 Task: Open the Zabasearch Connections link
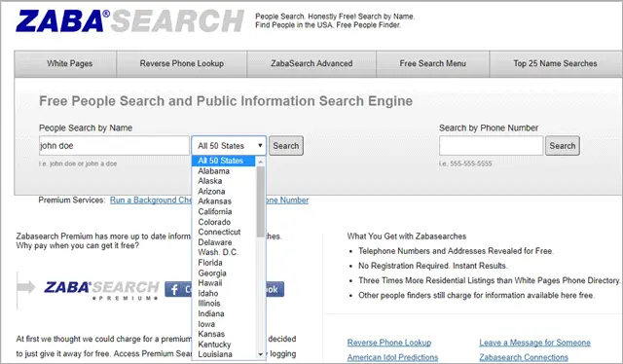(524, 357)
